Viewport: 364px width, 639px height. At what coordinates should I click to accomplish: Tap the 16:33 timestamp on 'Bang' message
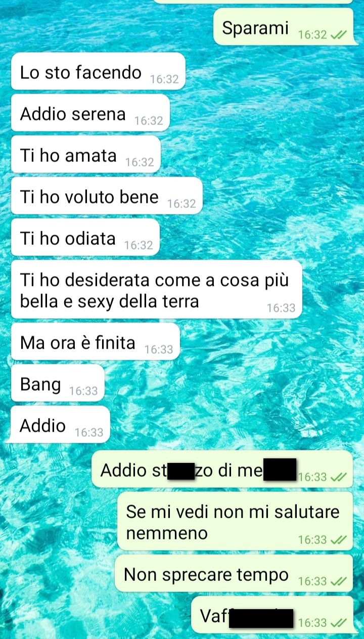coord(83,391)
